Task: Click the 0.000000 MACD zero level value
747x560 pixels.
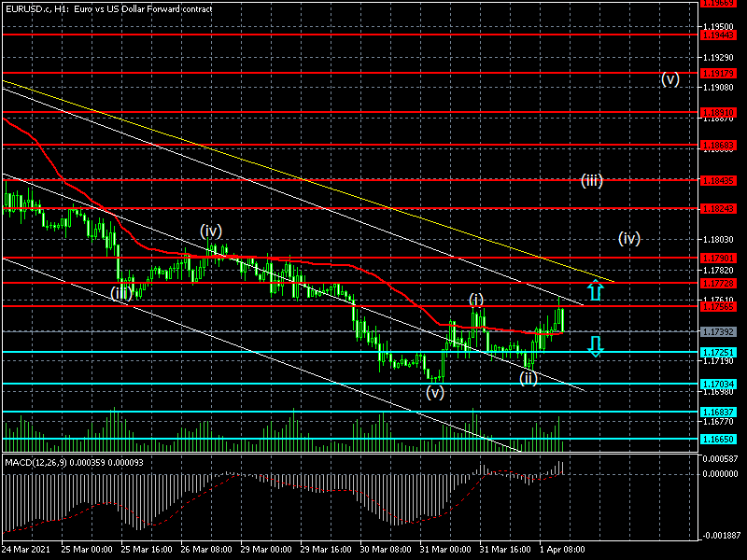Action: coord(720,474)
